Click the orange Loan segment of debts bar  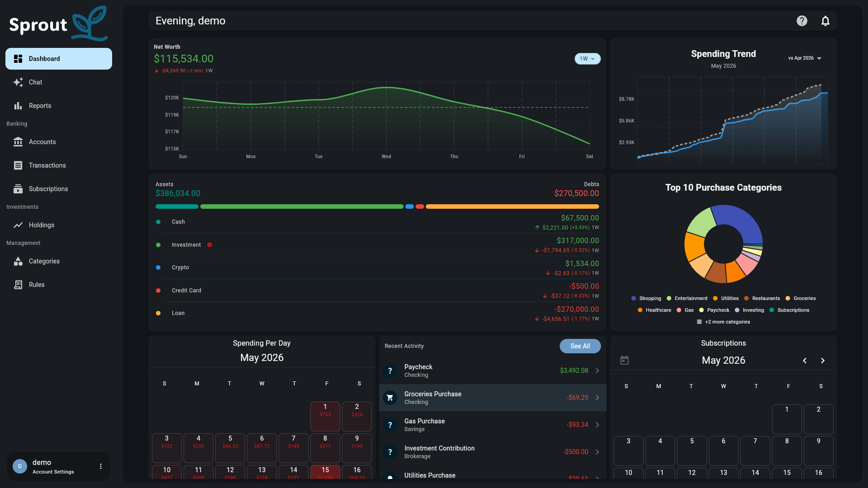pyautogui.click(x=512, y=206)
